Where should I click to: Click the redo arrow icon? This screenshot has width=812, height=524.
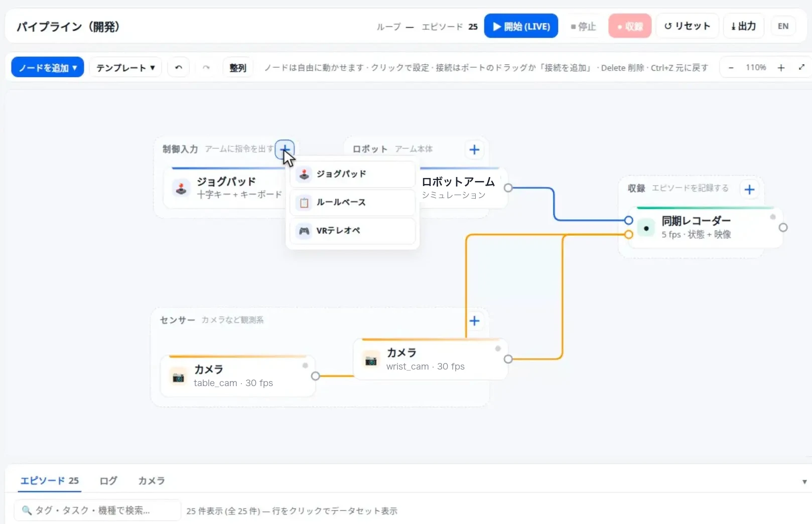(206, 67)
